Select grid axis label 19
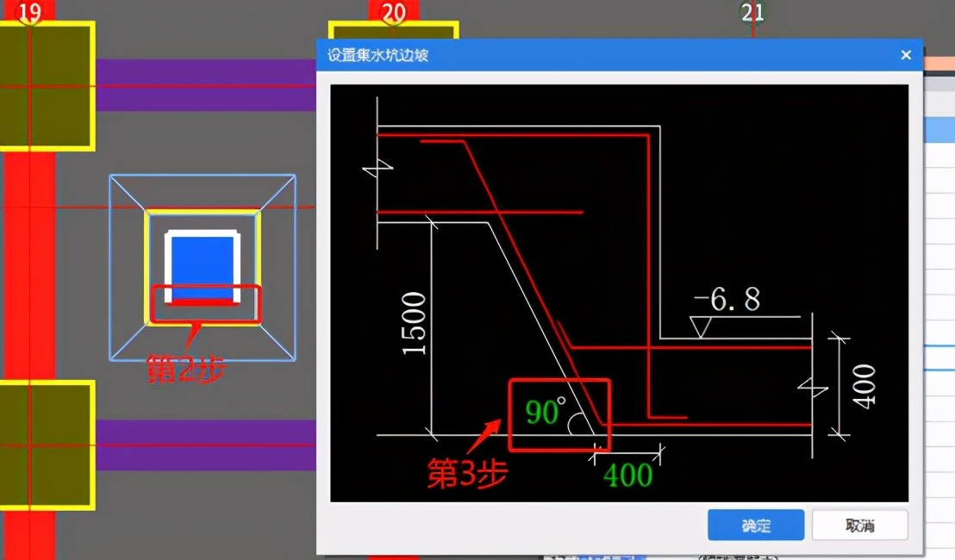This screenshot has width=955, height=560. (x=29, y=12)
